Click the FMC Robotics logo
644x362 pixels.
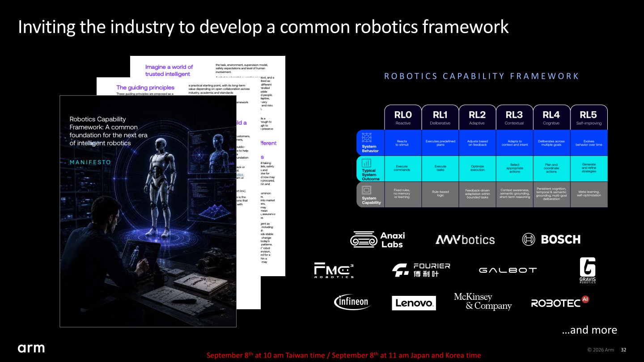(x=334, y=270)
